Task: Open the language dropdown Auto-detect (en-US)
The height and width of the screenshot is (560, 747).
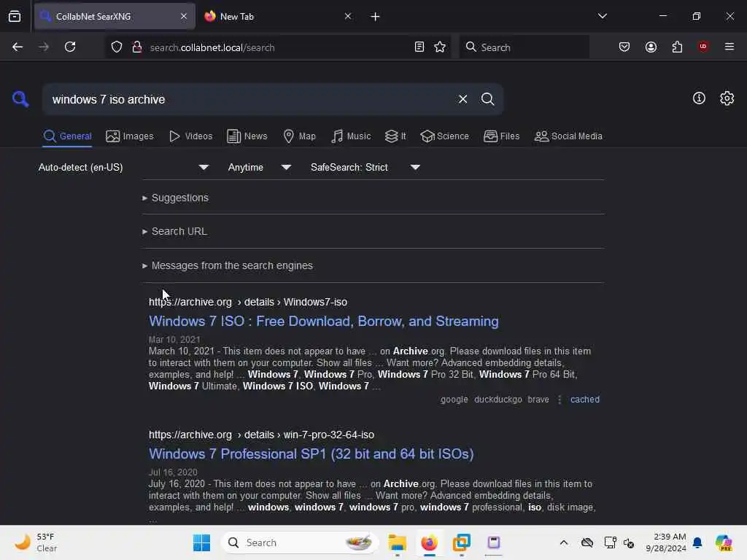Action: [x=124, y=168]
